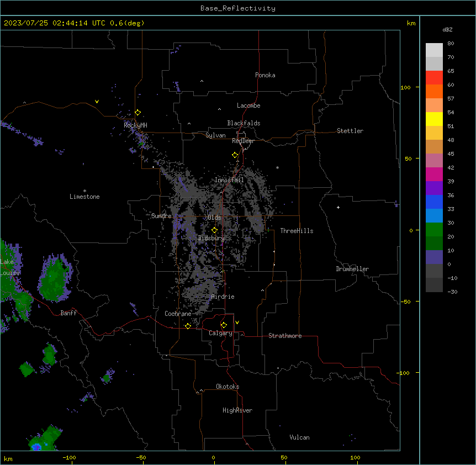Click the yellow diamond marker above Calgary
476x465 pixels.
(x=224, y=325)
